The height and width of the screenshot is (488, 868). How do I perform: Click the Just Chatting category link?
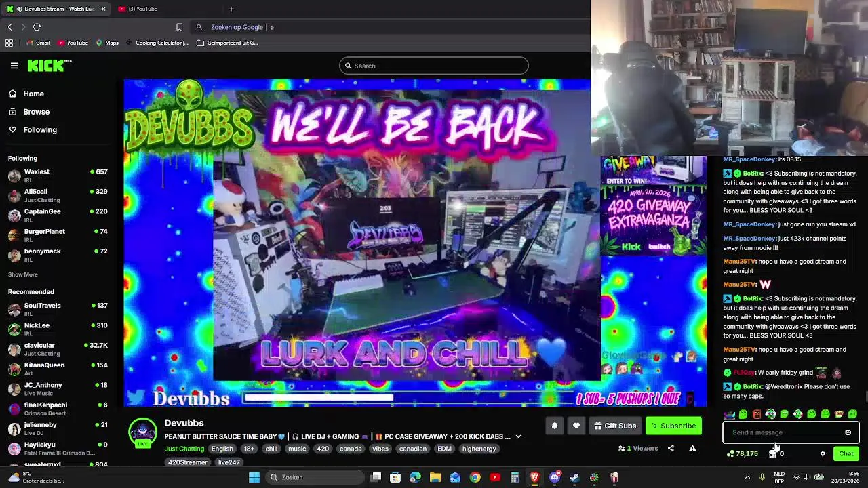[x=184, y=449]
